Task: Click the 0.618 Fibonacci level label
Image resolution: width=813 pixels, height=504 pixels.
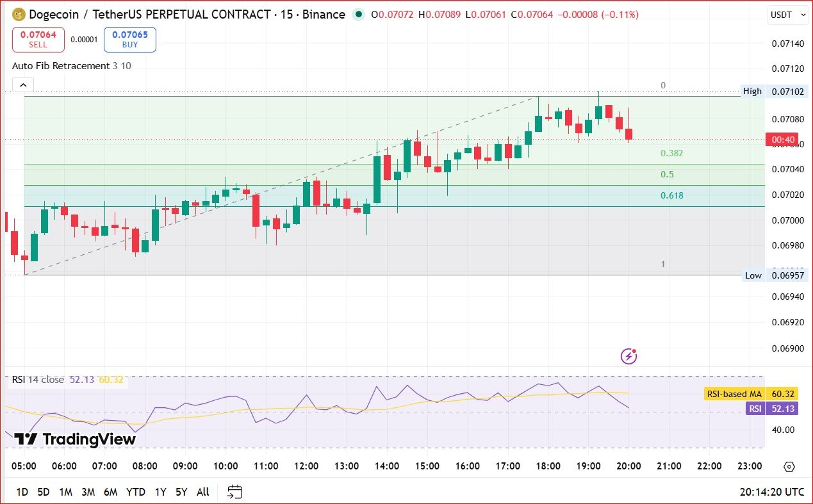Action: [x=672, y=196]
